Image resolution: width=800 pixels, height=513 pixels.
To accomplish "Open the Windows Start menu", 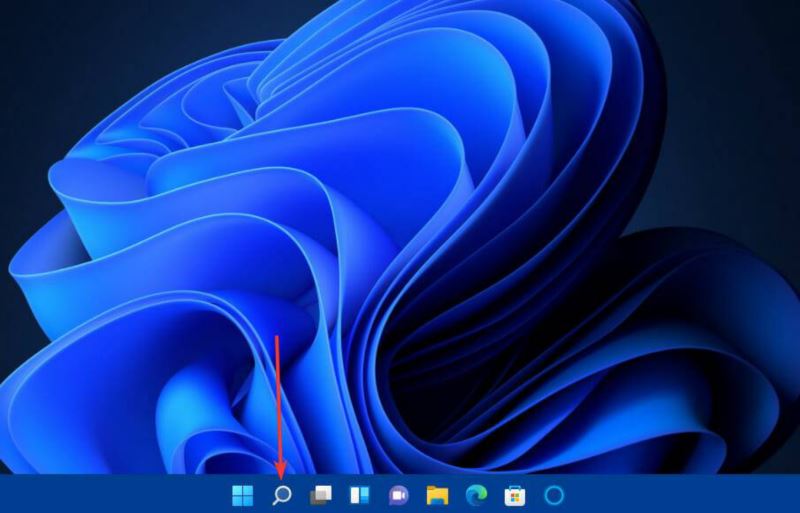I will coord(242,495).
